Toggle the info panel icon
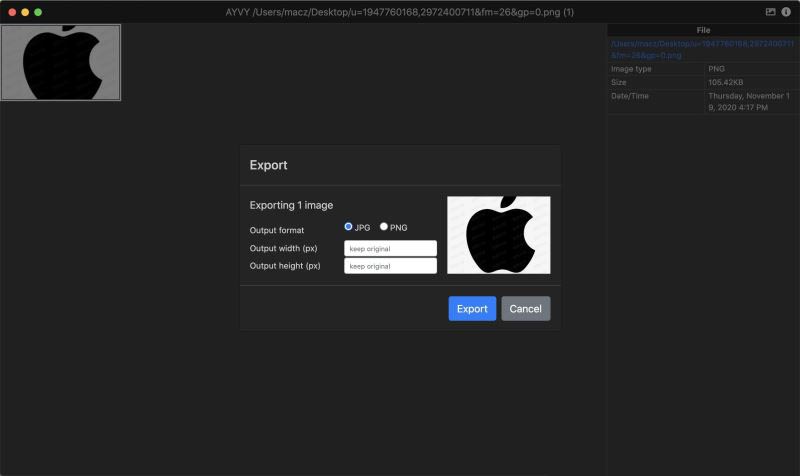 (x=786, y=12)
